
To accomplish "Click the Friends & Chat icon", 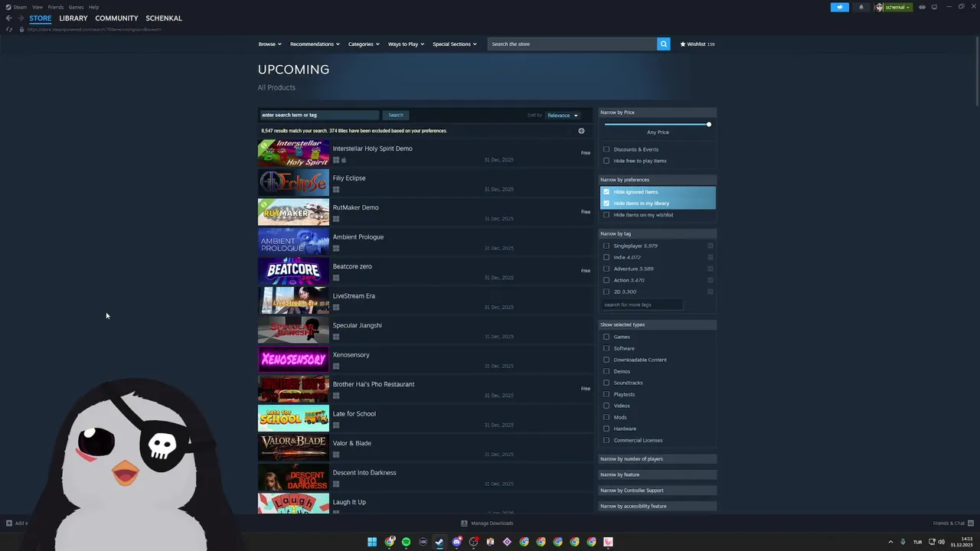I will tap(972, 523).
